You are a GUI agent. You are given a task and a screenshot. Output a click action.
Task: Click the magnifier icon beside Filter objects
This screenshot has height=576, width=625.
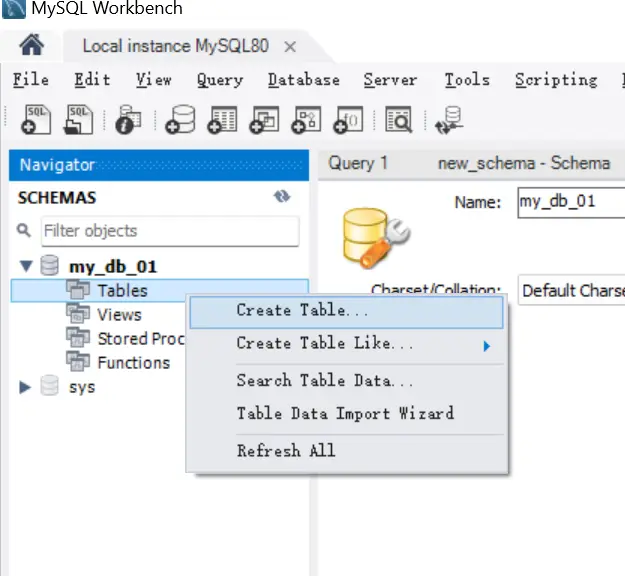[x=24, y=230]
